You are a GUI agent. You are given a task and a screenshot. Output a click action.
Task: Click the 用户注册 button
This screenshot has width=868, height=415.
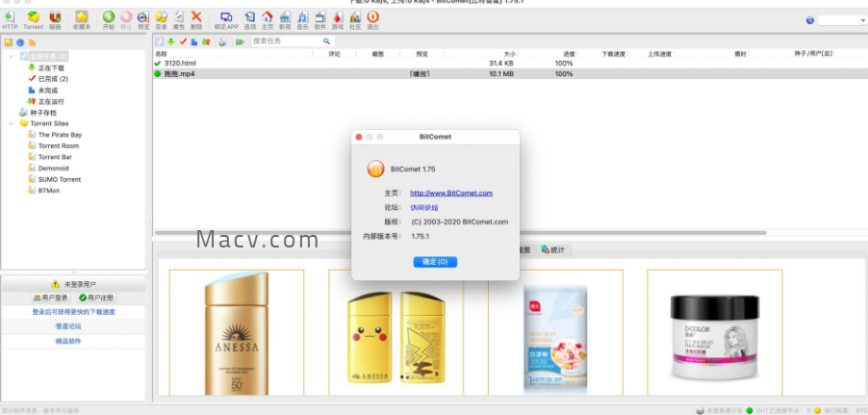[x=96, y=298]
